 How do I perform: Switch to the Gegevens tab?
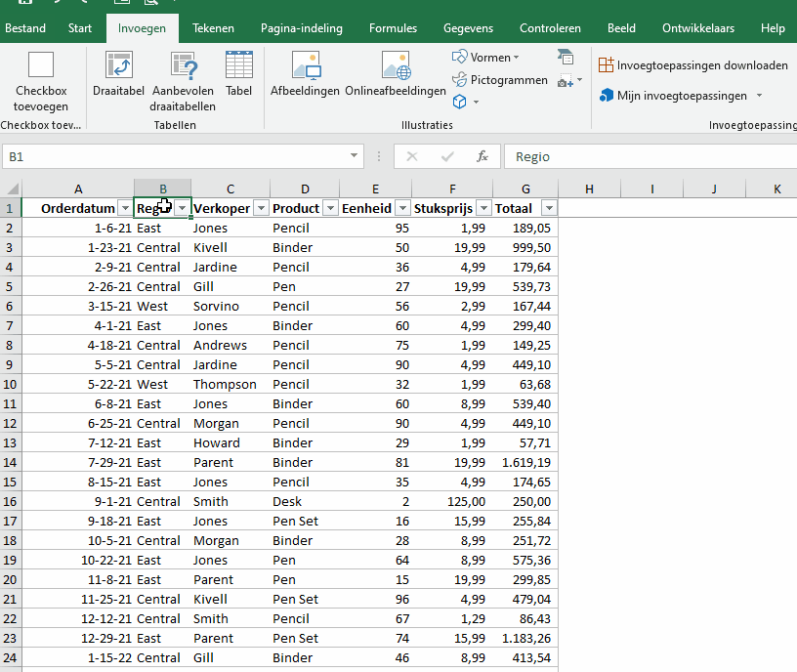[468, 28]
